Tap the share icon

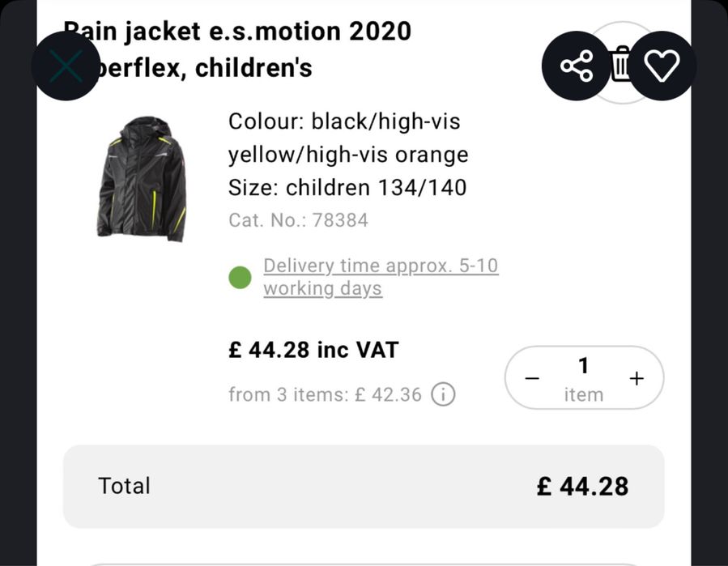tap(577, 66)
